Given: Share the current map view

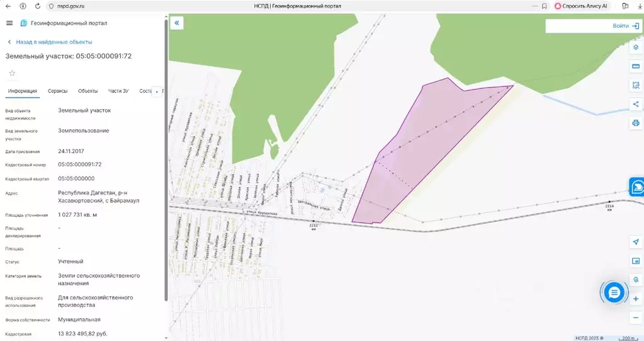Looking at the screenshot, I should pos(635,104).
